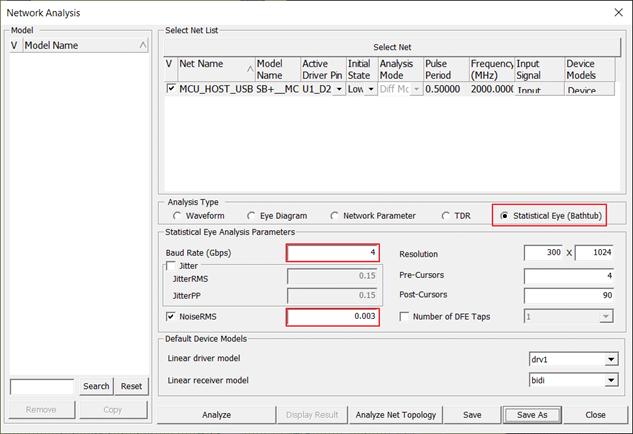Viewport: 633px width, 434px height.
Task: Choose the Eye Diagram radio button
Action: (251, 216)
